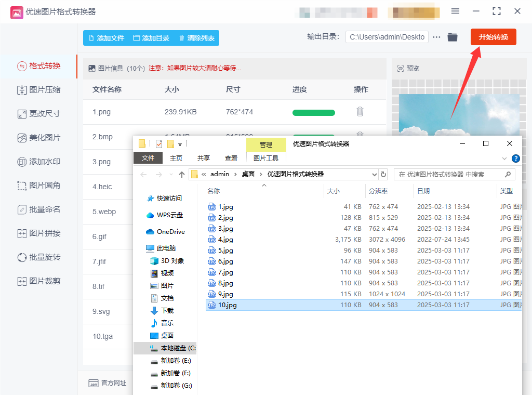Sort files by the 日期 column header

click(x=455, y=191)
